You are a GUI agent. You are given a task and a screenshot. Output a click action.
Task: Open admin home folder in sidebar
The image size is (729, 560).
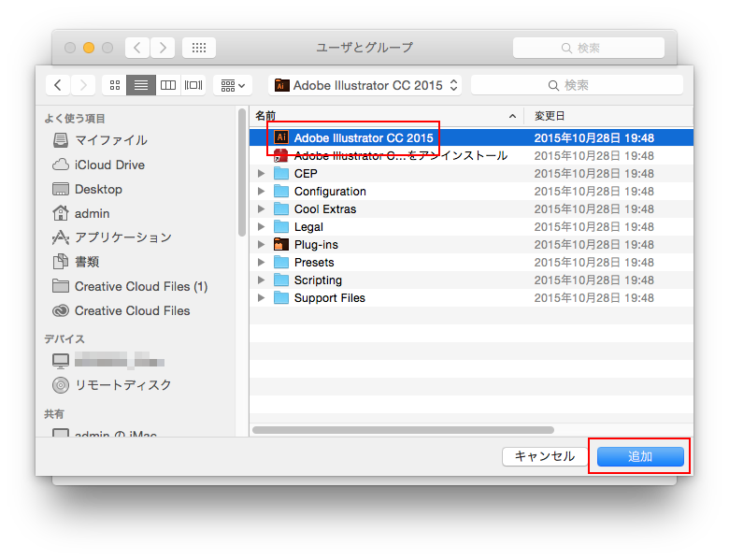pos(81,213)
